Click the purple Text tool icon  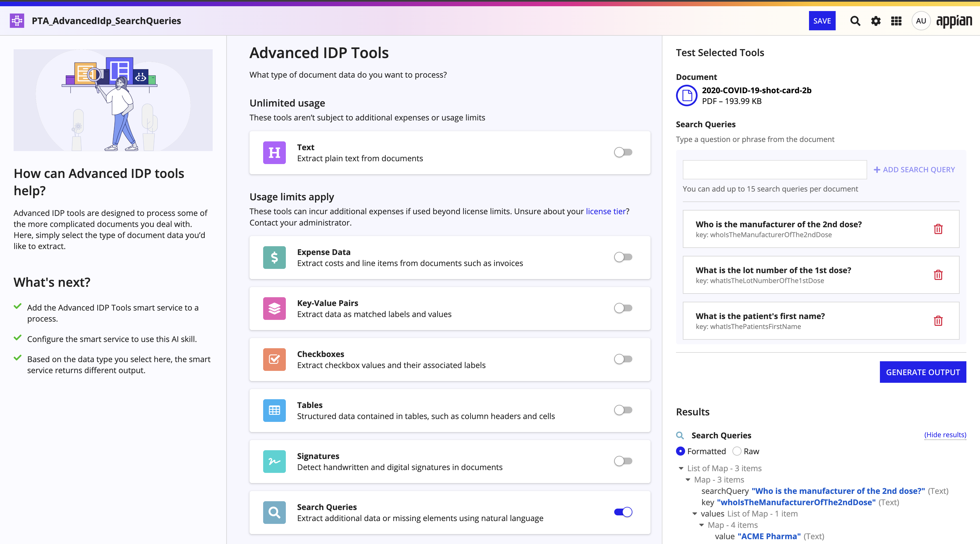pos(274,153)
